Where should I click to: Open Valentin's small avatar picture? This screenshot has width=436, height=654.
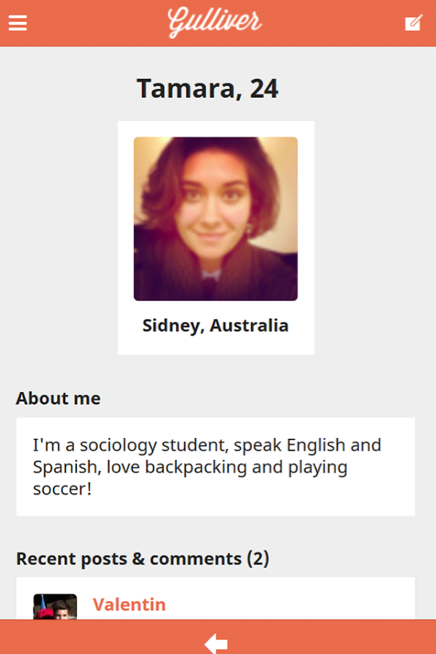point(55,606)
